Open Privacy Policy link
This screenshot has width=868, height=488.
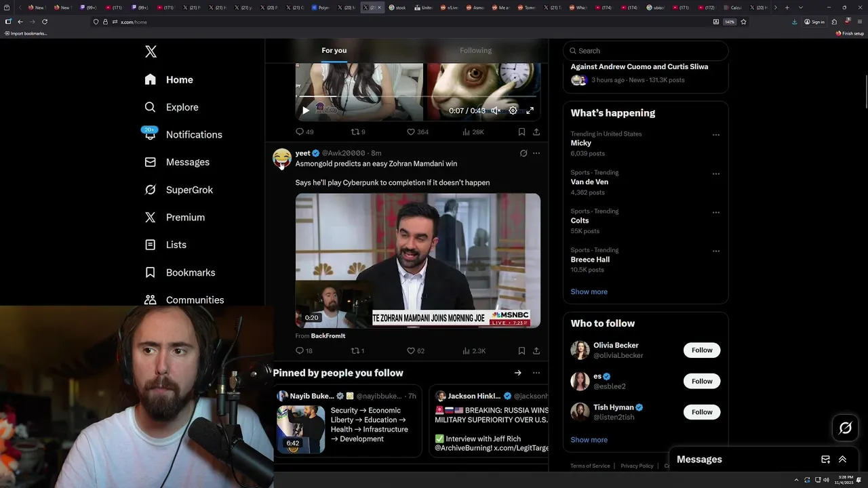637,466
